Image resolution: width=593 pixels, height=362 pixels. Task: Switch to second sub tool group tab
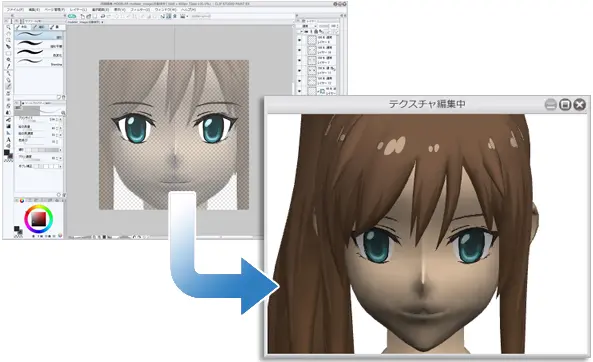(x=39, y=27)
